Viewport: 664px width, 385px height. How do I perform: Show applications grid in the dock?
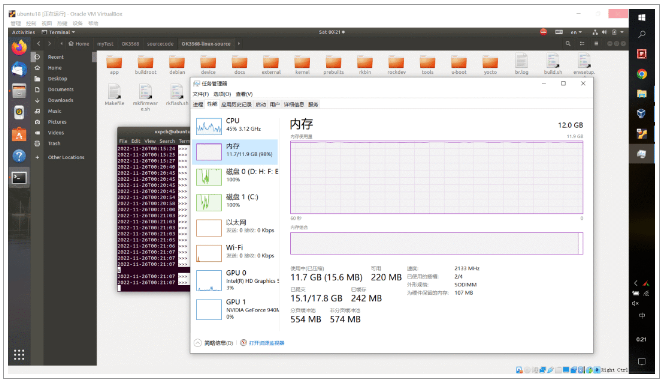click(x=19, y=355)
